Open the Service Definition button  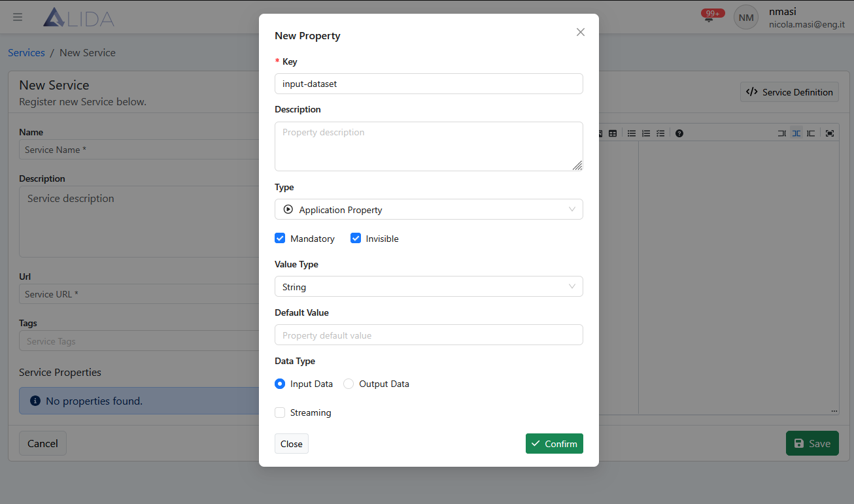(x=790, y=92)
